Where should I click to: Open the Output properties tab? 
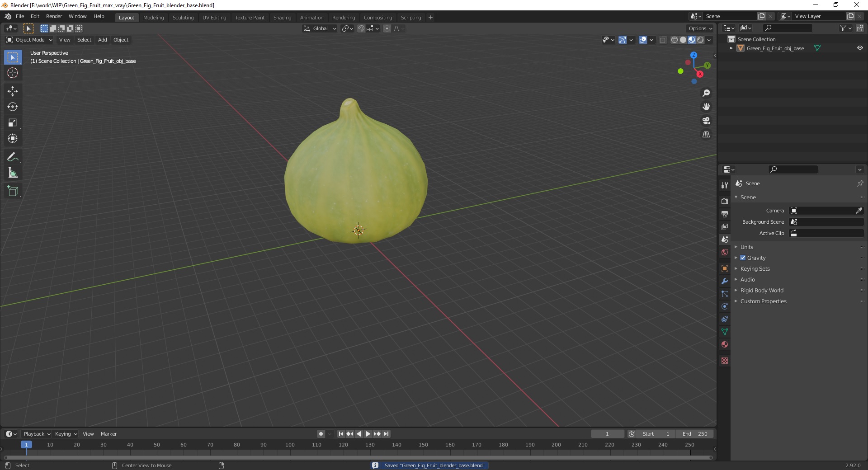click(x=725, y=214)
